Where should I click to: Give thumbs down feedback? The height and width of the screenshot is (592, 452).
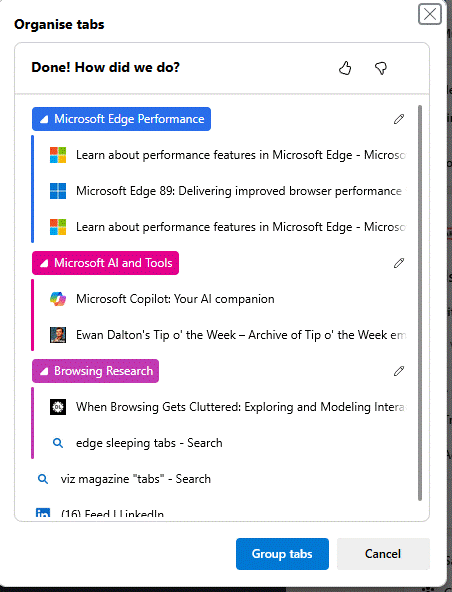(x=381, y=68)
